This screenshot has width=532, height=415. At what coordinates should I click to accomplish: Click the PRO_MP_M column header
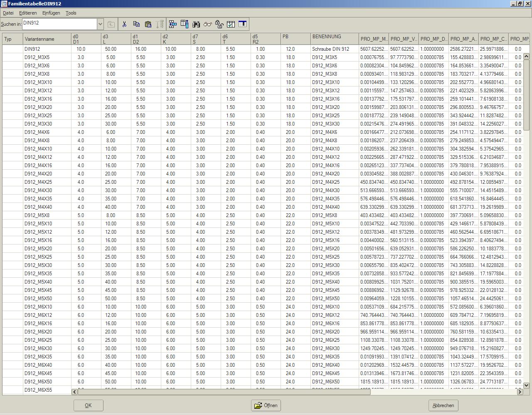coord(374,39)
